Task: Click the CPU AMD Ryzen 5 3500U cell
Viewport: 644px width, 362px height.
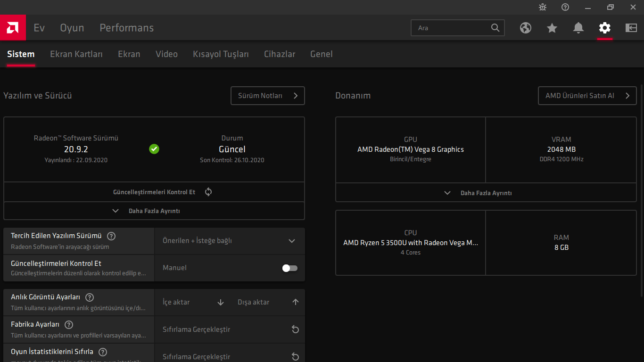Action: [x=411, y=243]
